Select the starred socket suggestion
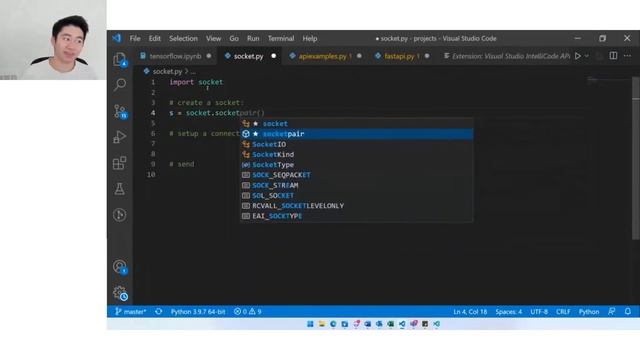Viewport: 640px width, 360px height. (x=356, y=124)
